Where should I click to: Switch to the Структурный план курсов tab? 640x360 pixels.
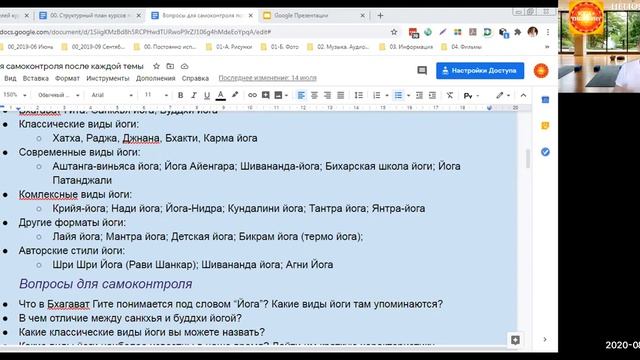tap(90, 16)
